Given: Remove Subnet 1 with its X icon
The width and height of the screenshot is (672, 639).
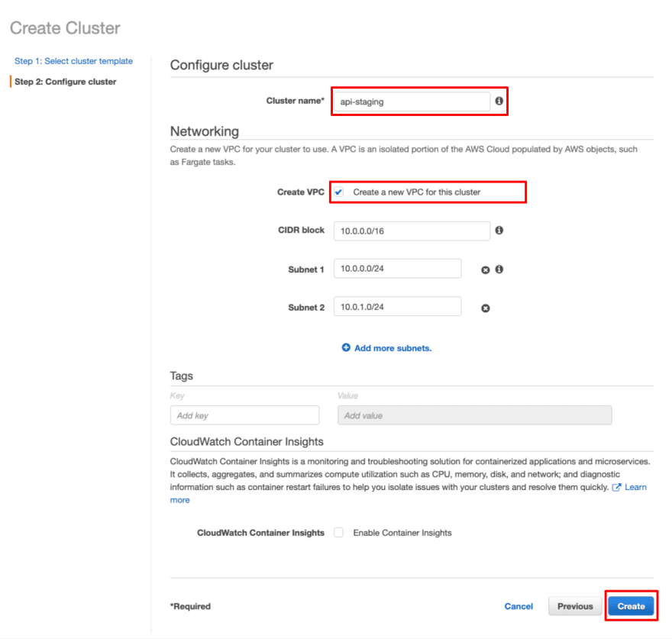Looking at the screenshot, I should coord(485,269).
